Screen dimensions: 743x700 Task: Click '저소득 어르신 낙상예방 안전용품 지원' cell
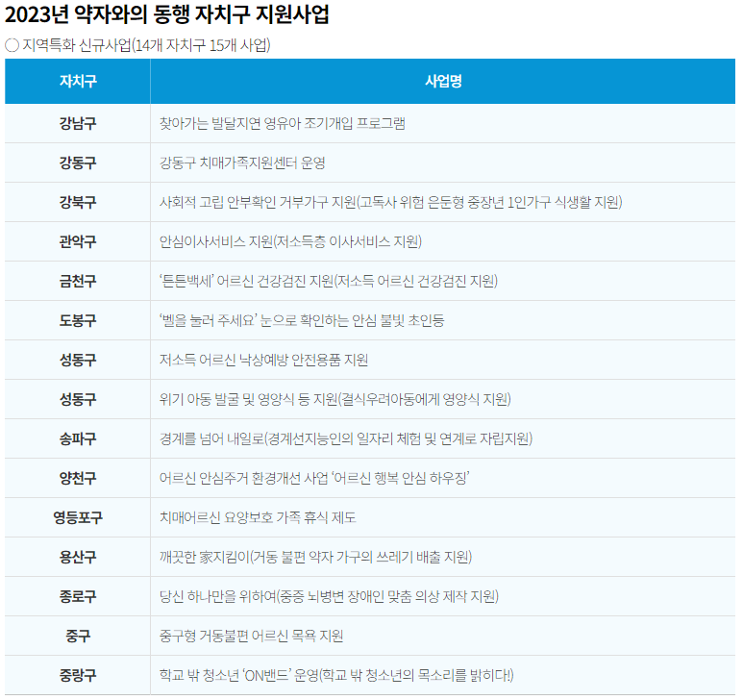[x=443, y=360]
